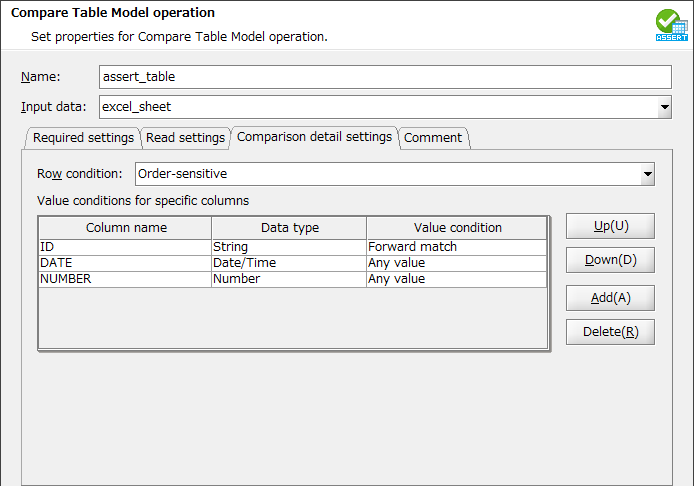Click the Name input field
The height and width of the screenshot is (486, 694).
point(385,77)
